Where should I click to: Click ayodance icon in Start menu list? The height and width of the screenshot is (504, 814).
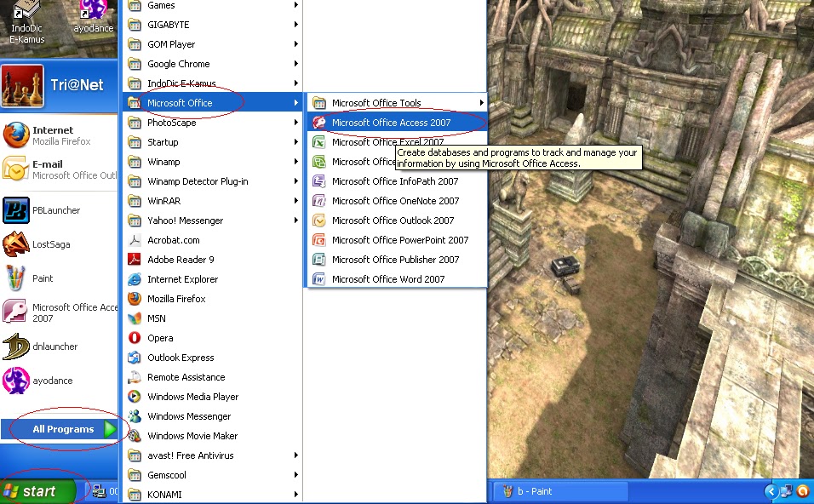(x=15, y=381)
